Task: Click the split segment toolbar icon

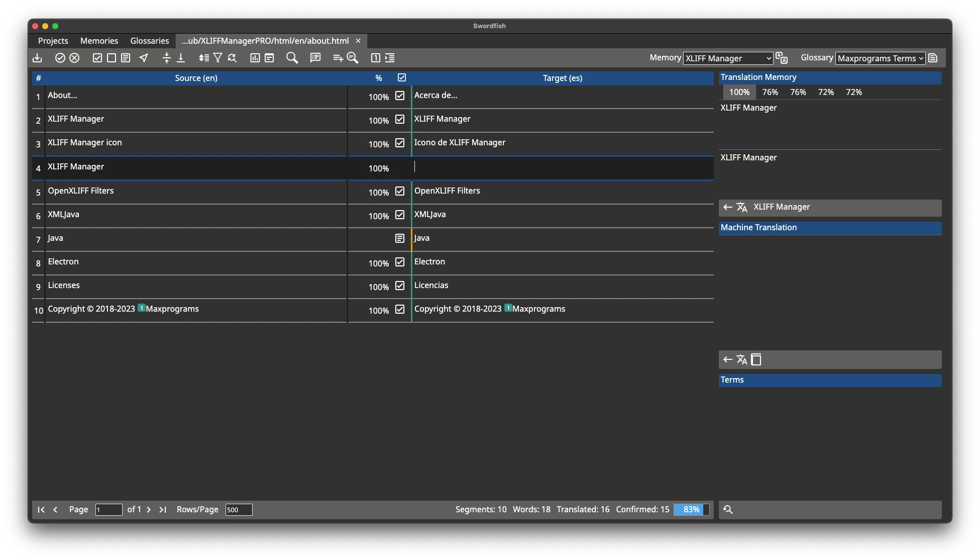Action: click(x=167, y=58)
